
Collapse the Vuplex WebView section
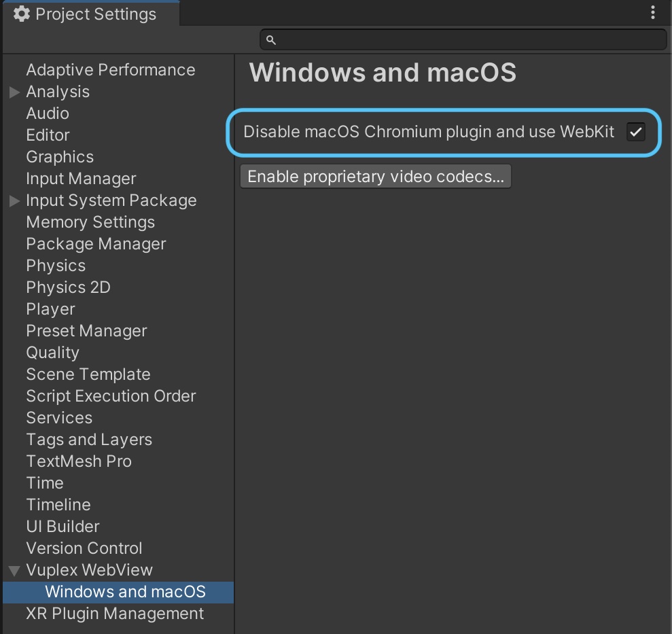pos(13,570)
